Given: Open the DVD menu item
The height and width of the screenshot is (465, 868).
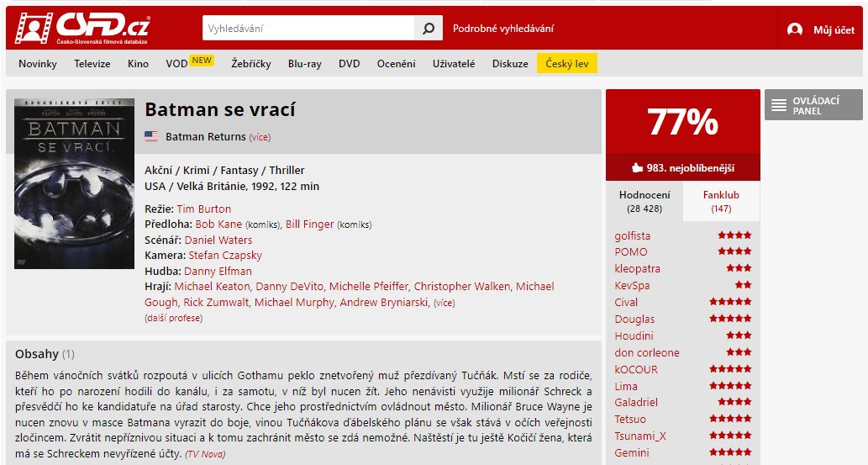Looking at the screenshot, I should (349, 64).
